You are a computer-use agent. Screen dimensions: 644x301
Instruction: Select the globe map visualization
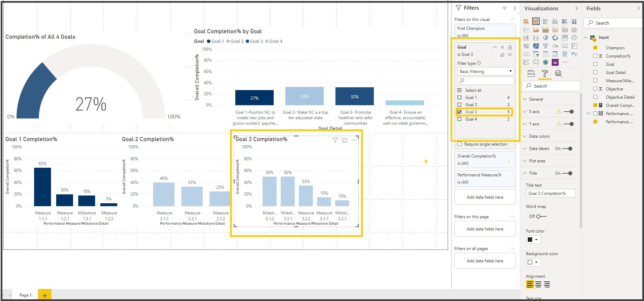click(x=574, y=38)
